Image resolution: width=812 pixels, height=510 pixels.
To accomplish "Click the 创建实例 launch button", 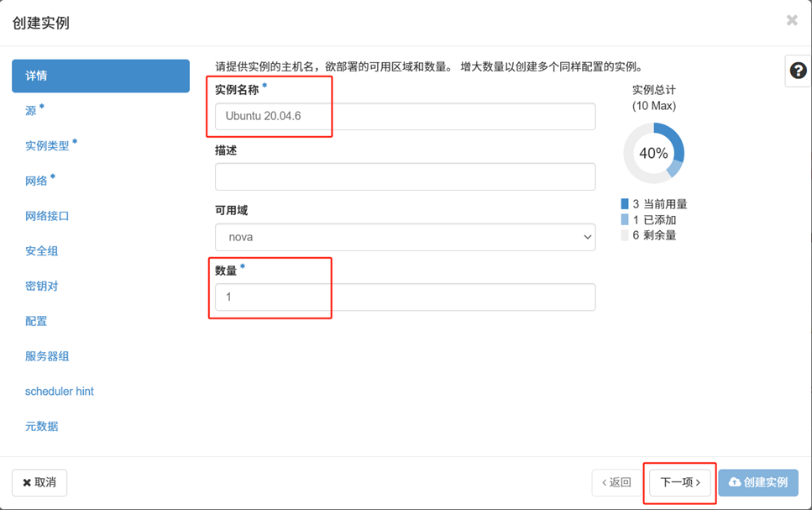I will click(x=758, y=482).
